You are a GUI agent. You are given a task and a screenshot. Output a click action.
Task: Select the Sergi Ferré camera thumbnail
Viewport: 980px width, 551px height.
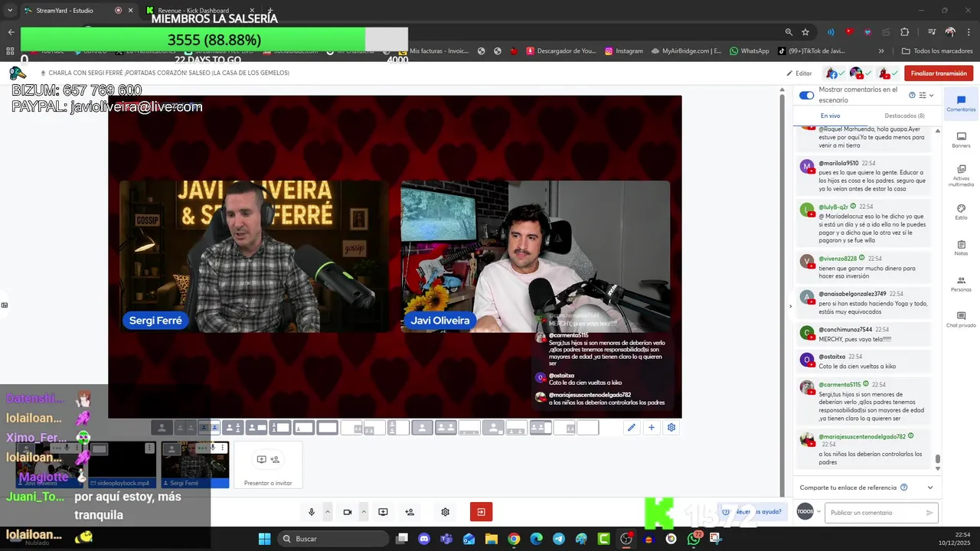coord(195,465)
